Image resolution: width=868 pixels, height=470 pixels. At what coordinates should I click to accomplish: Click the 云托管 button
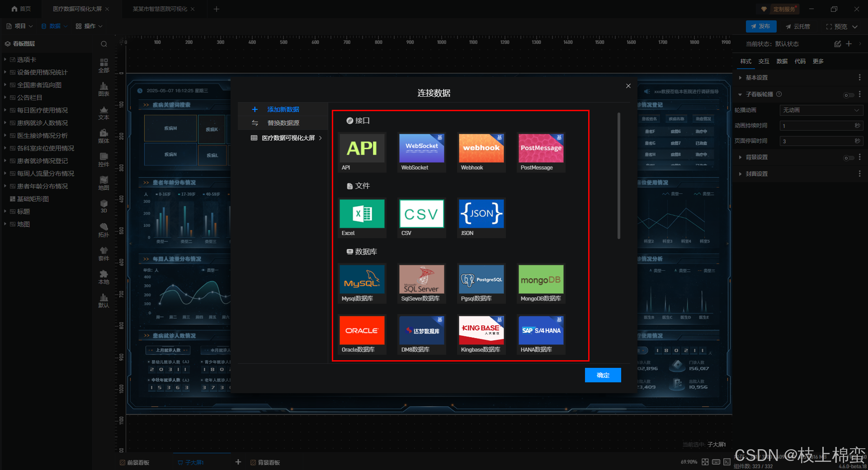[x=797, y=27]
